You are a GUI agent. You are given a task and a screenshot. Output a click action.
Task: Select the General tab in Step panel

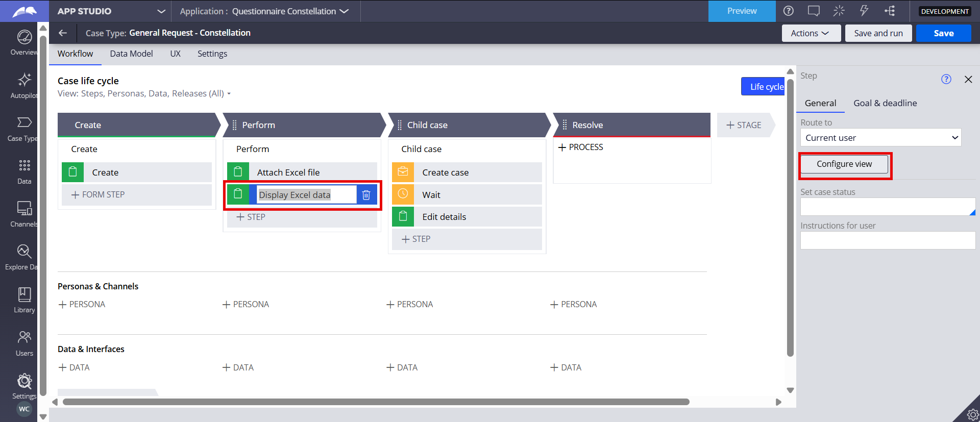820,103
